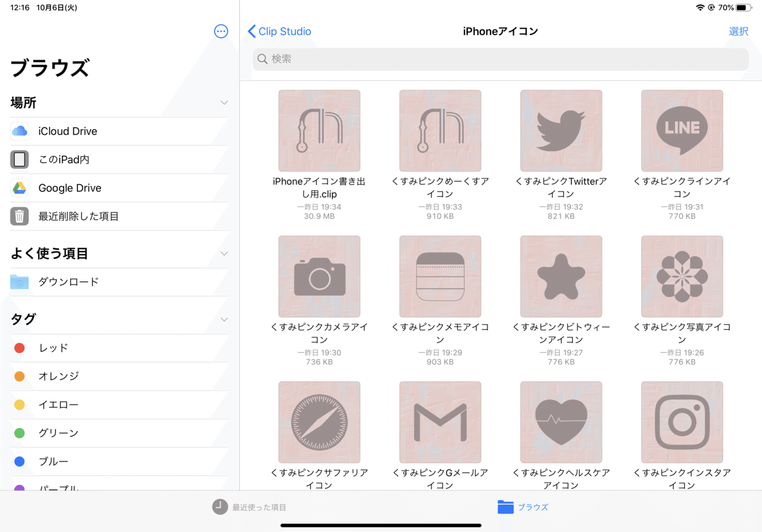Tap the 選択 button
This screenshot has width=762, height=532.
point(738,32)
